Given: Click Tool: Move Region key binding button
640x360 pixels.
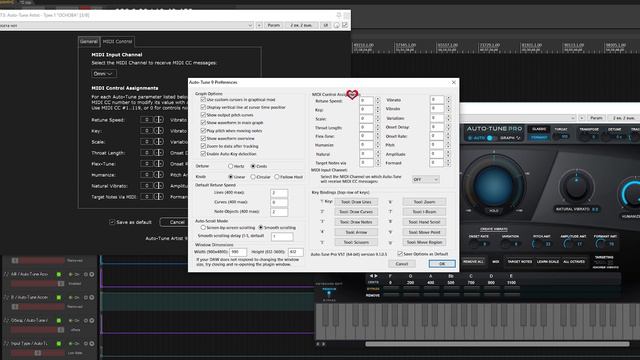Looking at the screenshot, I should pos(424,242).
